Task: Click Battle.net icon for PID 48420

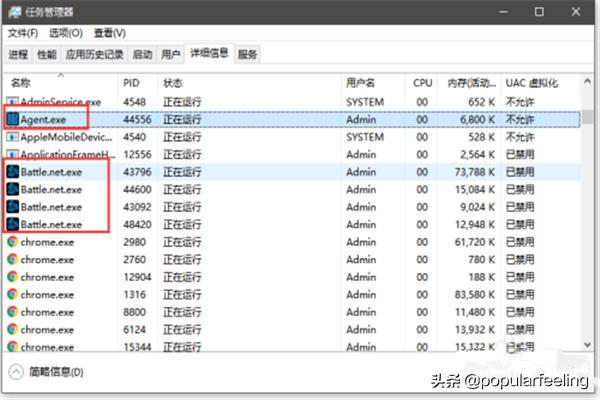Action: pos(13,224)
